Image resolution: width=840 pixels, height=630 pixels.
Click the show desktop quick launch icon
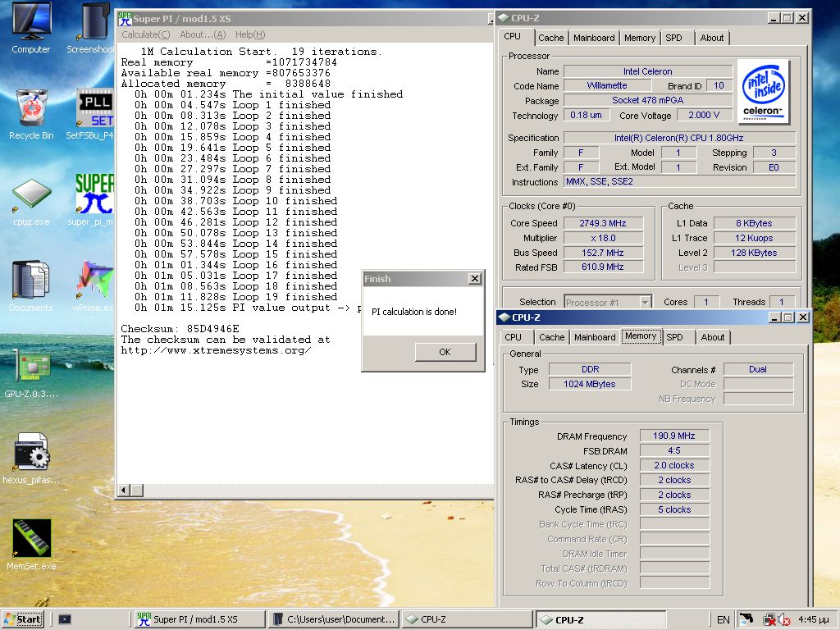65,619
